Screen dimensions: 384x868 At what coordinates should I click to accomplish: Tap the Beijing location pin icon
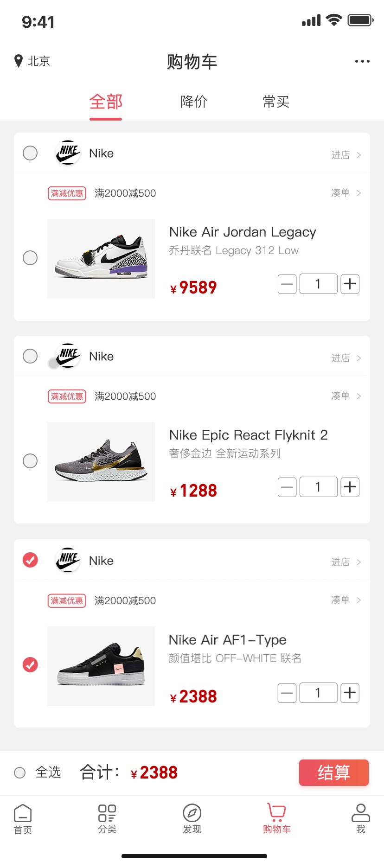(19, 61)
